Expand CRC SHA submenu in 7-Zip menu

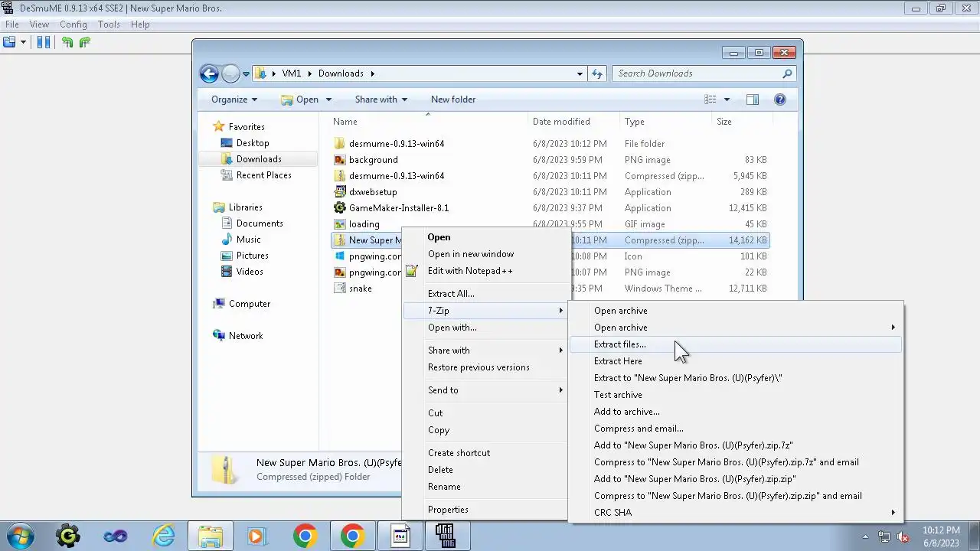(x=736, y=513)
